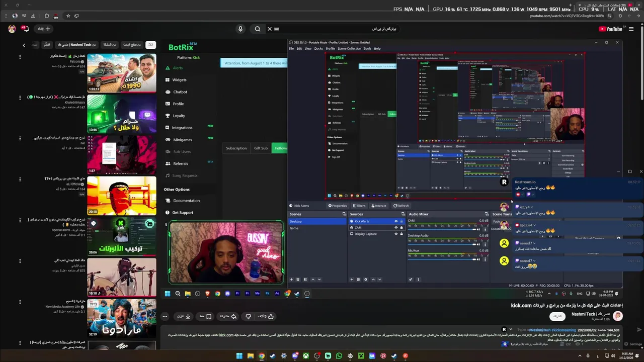Show more filter chips with the chevron
Image resolution: width=644 pixels, height=362 pixels.
[24, 45]
